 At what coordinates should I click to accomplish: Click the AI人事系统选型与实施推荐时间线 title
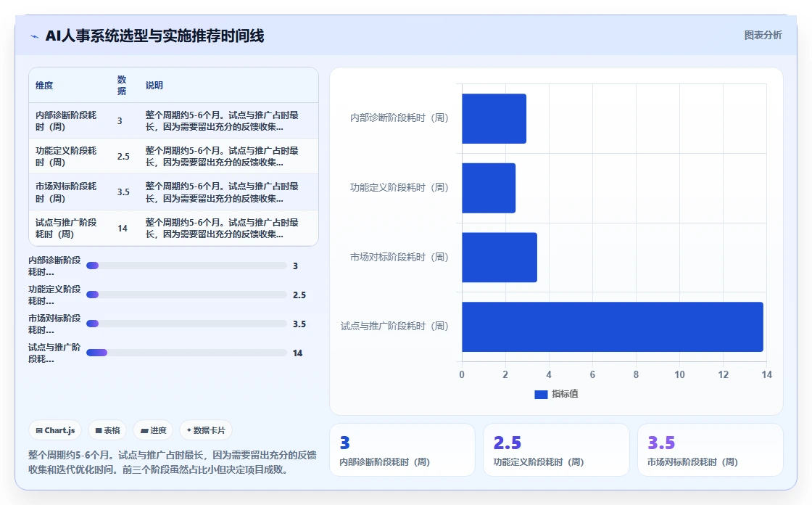coord(155,36)
